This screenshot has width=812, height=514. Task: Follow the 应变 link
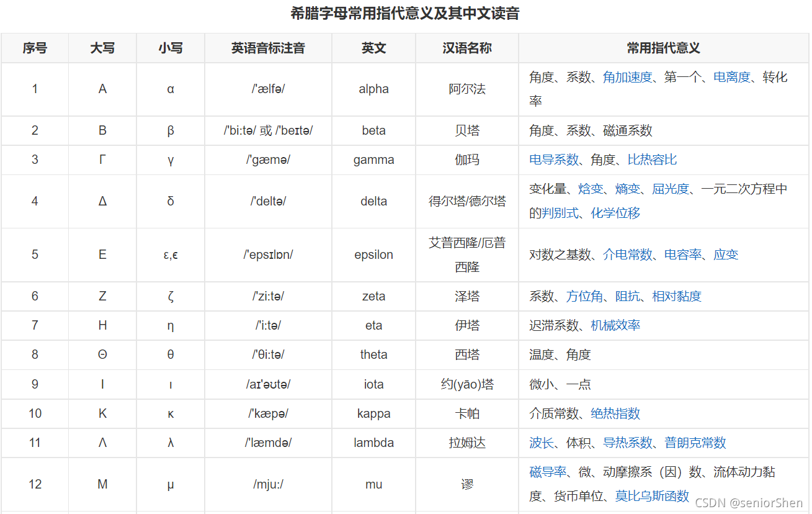(726, 255)
